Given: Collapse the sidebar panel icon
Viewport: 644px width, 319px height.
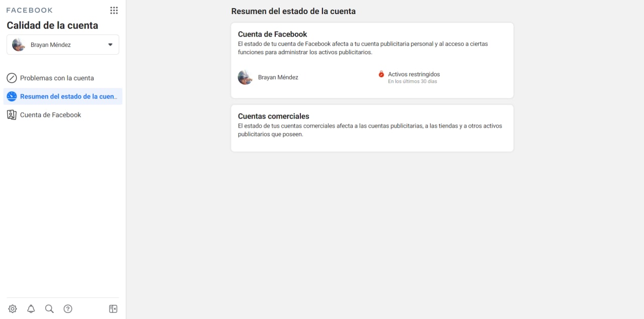Looking at the screenshot, I should point(113,309).
